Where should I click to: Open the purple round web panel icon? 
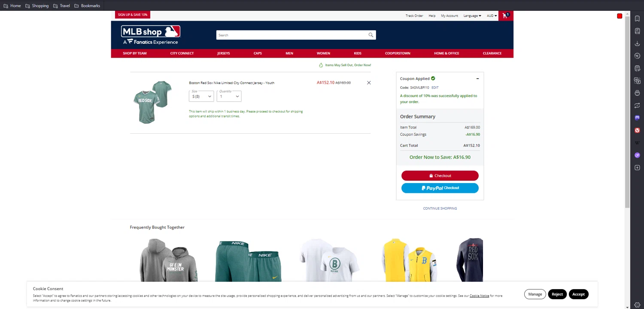pos(637,155)
